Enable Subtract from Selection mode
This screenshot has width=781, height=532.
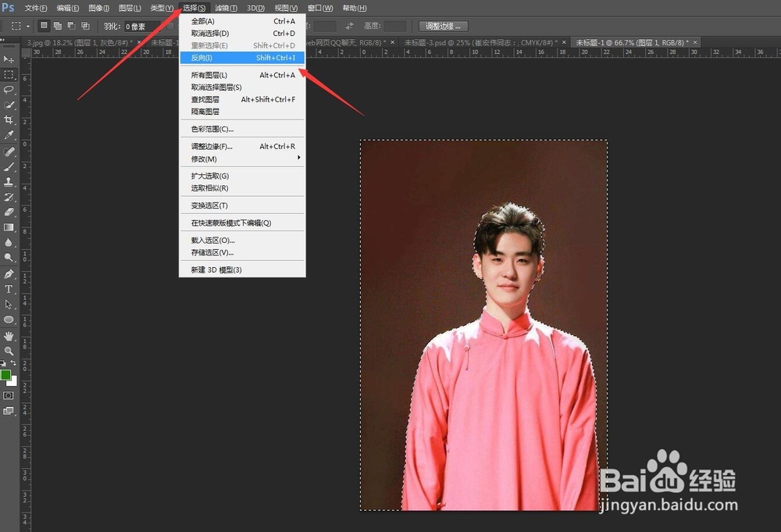pos(72,26)
